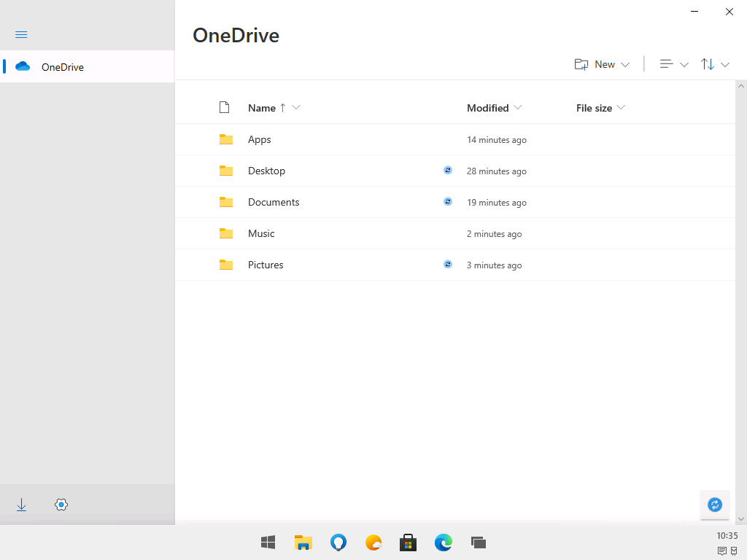Open the Windows Start menu
The image size is (747, 560).
[268, 542]
